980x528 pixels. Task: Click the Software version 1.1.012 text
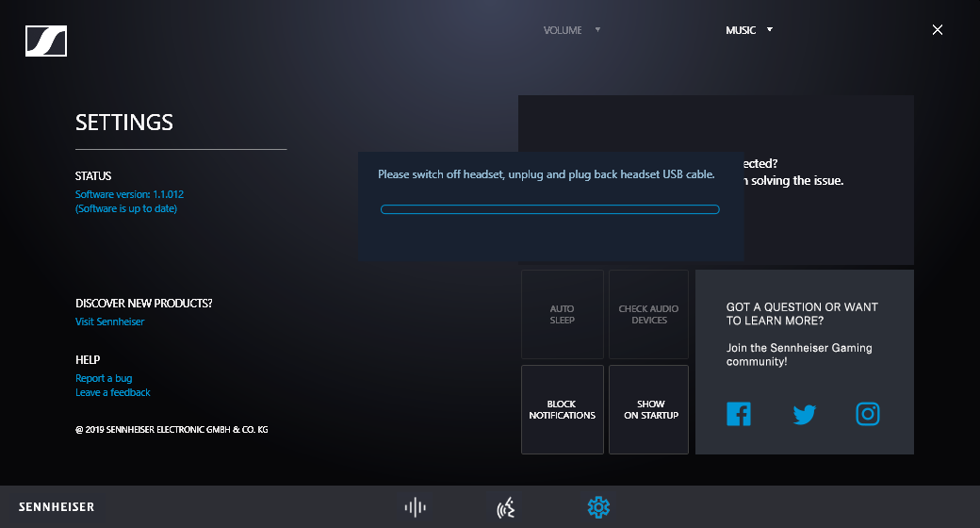[129, 194]
